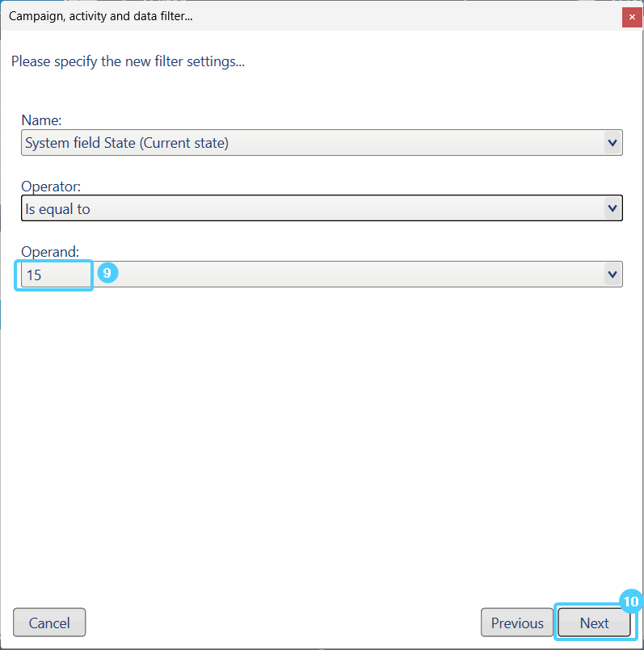Select the 'Is equal to' operator text

(x=57, y=209)
